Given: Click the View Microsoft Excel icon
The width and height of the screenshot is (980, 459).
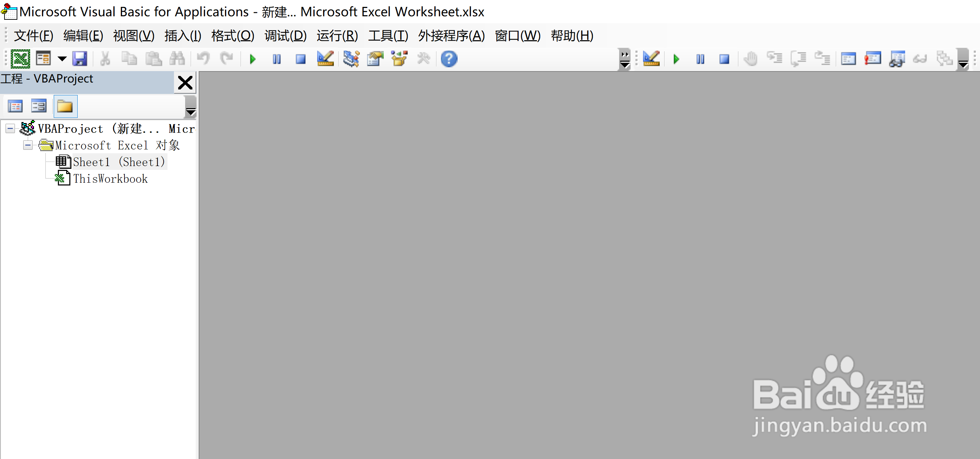Looking at the screenshot, I should coord(20,59).
